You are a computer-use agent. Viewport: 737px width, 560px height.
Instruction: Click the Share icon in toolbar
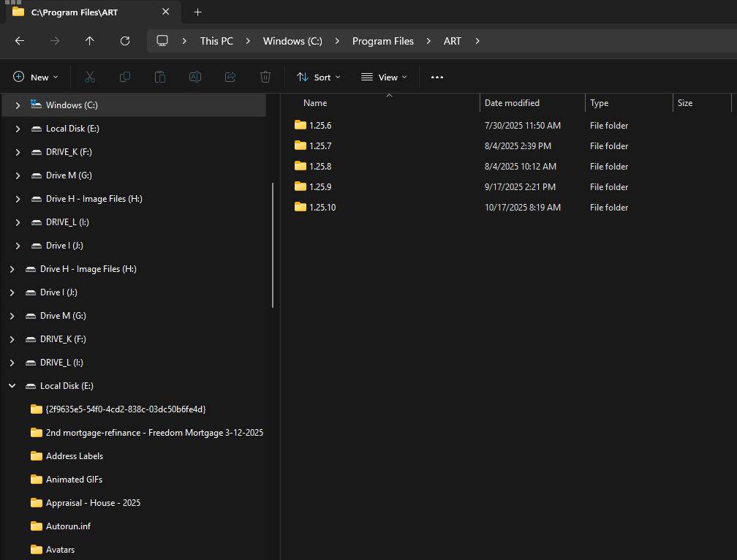pyautogui.click(x=230, y=77)
